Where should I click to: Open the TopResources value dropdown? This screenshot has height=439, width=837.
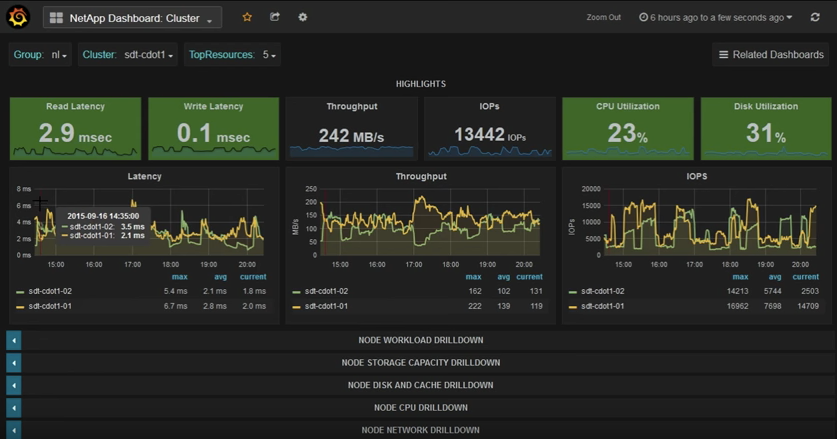pos(268,55)
